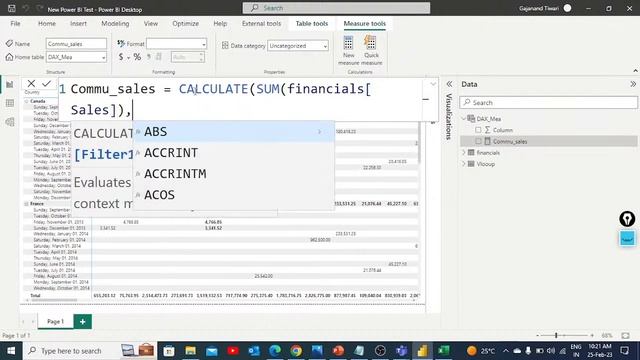Open the Home table dropdown
Screen dimensions: 640x360
[x=76, y=57]
